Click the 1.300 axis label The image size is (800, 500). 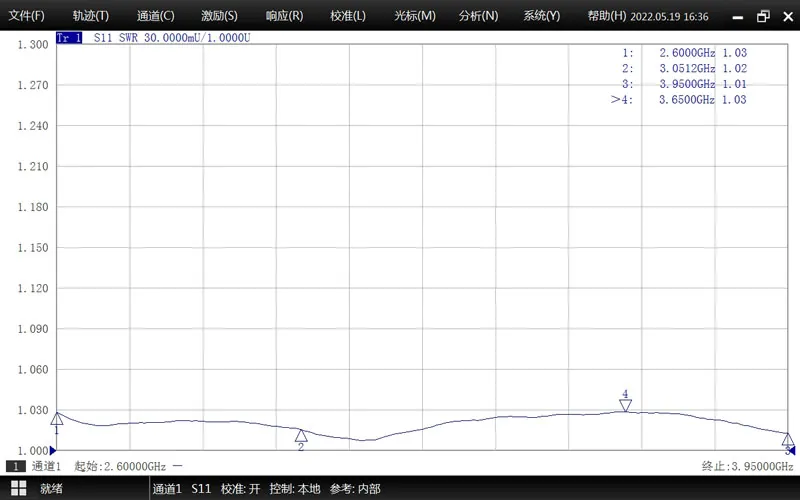pyautogui.click(x=33, y=44)
